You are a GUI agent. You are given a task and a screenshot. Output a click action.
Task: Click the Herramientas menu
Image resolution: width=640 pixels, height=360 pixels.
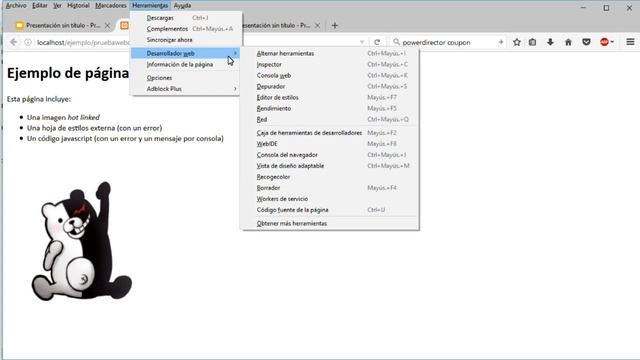tap(150, 6)
